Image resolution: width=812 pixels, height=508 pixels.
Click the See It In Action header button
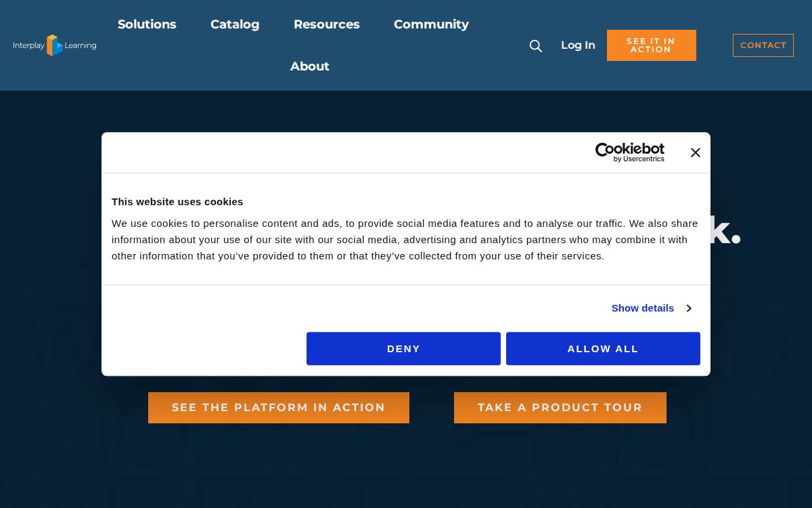[652, 45]
